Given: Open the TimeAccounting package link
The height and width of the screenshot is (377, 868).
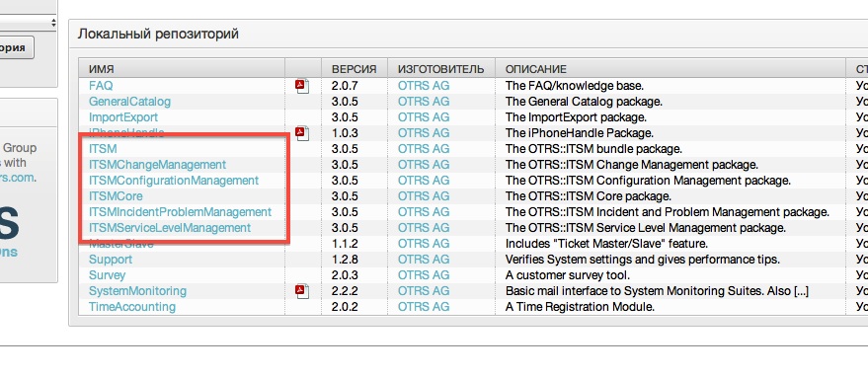Looking at the screenshot, I should pyautogui.click(x=131, y=307).
